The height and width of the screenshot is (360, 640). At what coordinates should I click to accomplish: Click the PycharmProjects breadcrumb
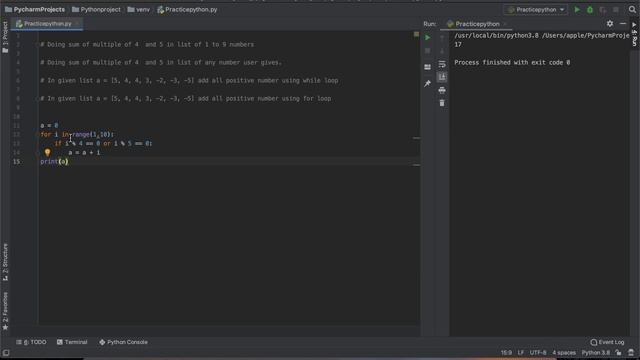pos(35,9)
